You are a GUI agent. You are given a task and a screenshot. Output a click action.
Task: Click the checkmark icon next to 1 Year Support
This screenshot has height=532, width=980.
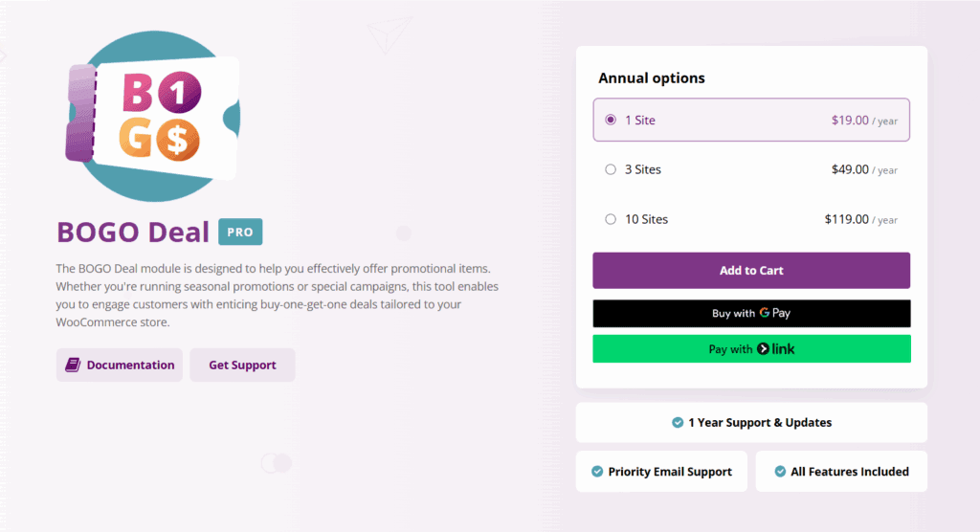[x=678, y=422]
